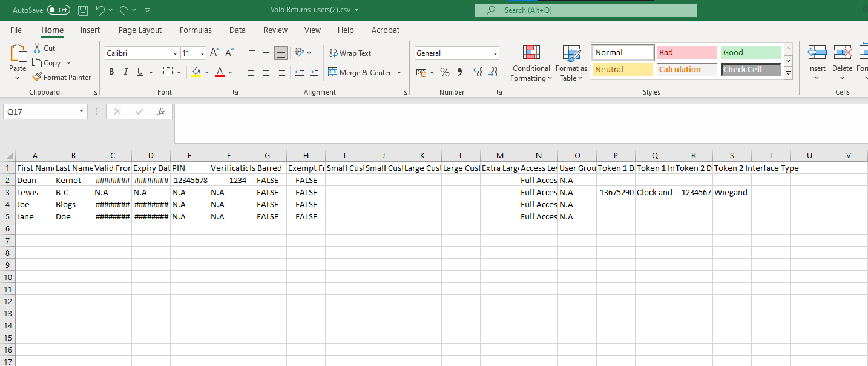Toggle Wrap Text option

pyautogui.click(x=350, y=53)
